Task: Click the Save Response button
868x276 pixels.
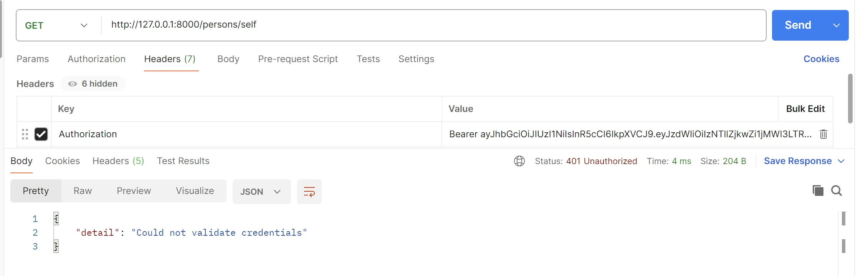Action: (797, 161)
